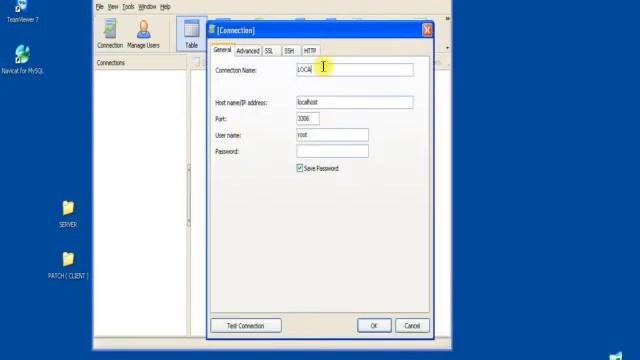
Task: Open the SERVER folder on desktop
Action: 68,214
